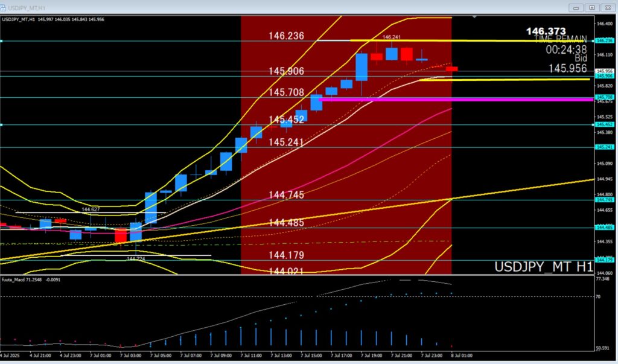Click the large 145.906 level label in chart
Image resolution: width=618 pixels, height=364 pixels.
(x=287, y=71)
